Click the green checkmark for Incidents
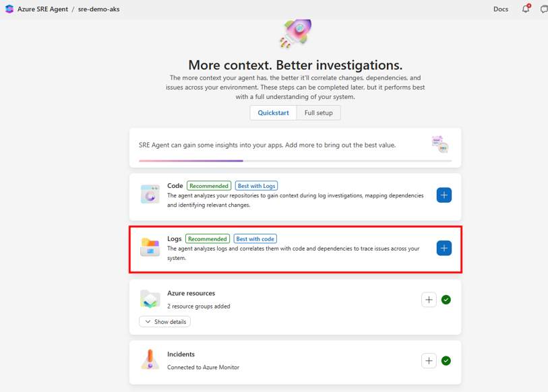 446,361
